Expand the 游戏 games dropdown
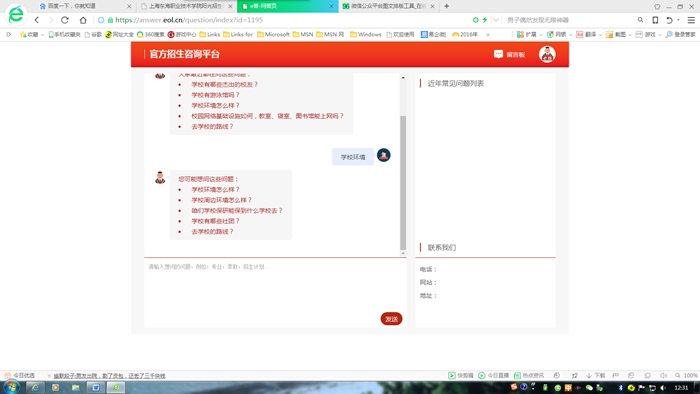This screenshot has height=394, width=700. (x=659, y=35)
